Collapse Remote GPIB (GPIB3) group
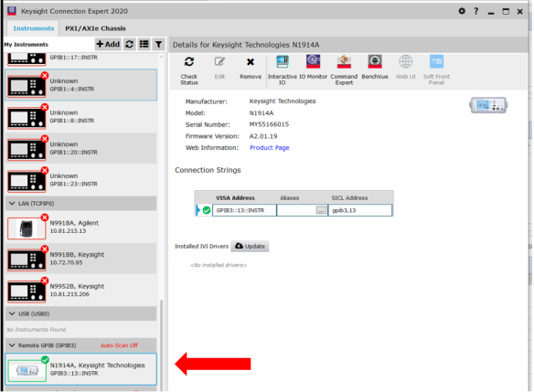The width and height of the screenshot is (534, 392). (12, 345)
